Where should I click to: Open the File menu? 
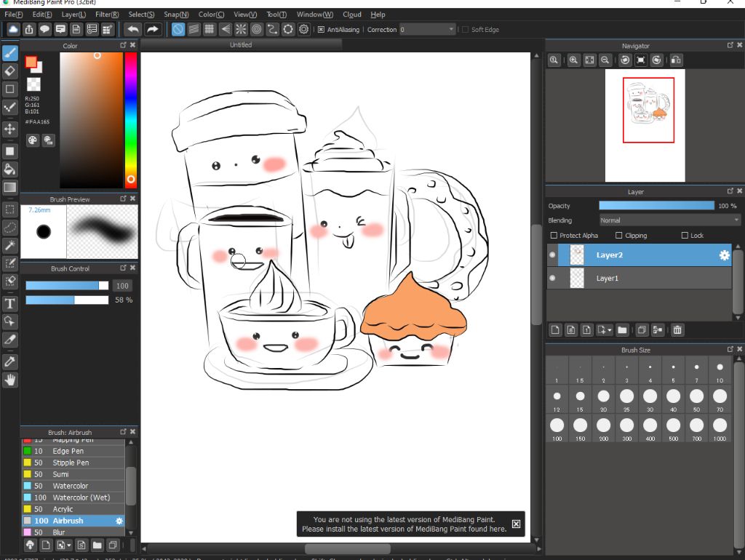(13, 15)
